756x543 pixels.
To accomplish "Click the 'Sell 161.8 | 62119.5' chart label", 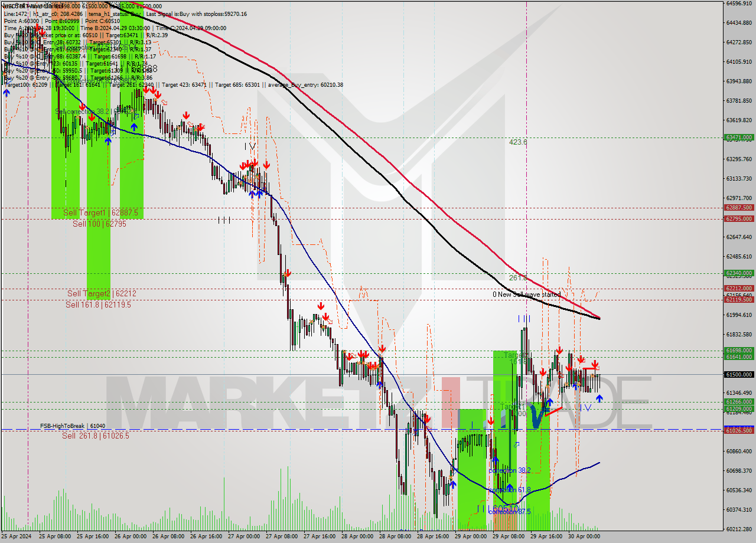I will pyautogui.click(x=98, y=305).
